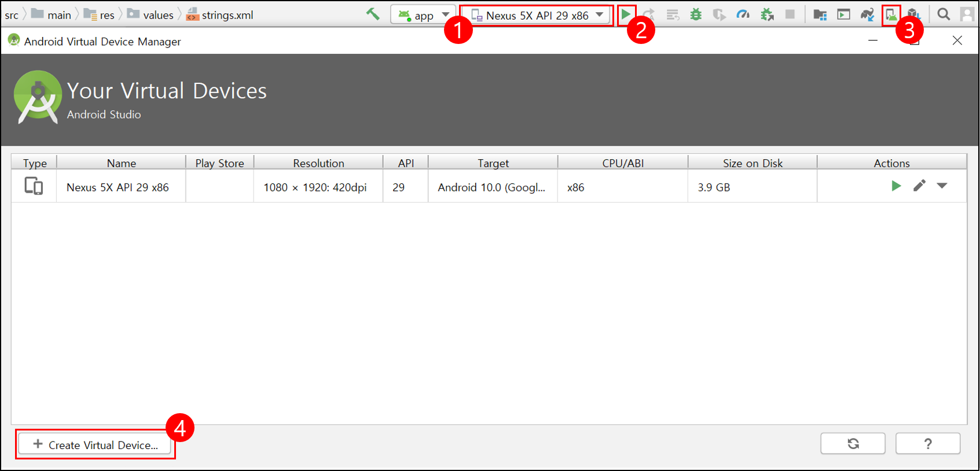Viewport: 980px width, 471px height.
Task: Click the Apply Changes and Restart Activity icon
Action: point(649,14)
